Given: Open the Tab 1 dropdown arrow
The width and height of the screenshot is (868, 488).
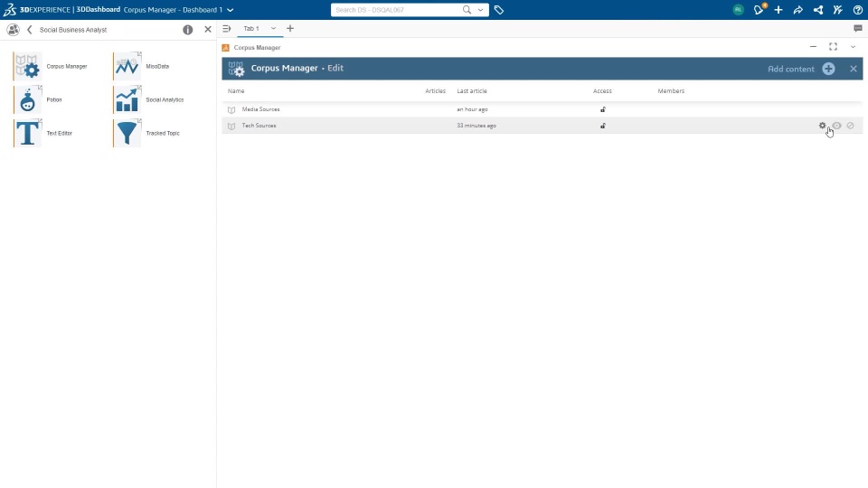Looking at the screenshot, I should click(x=273, y=28).
